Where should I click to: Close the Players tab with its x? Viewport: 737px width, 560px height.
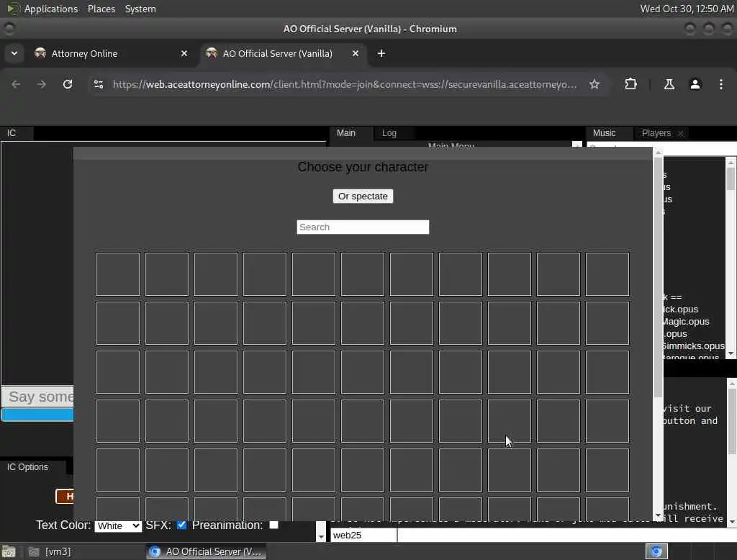click(680, 134)
